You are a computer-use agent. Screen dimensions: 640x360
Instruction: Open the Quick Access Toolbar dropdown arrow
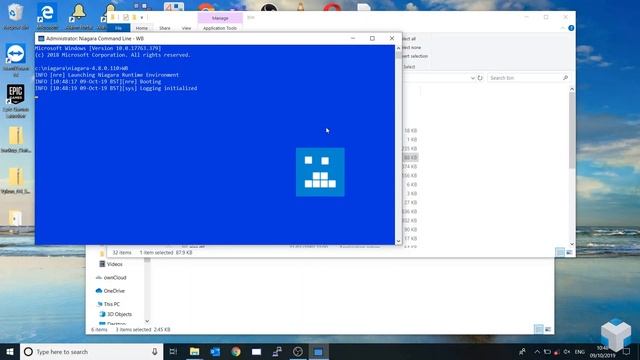[142, 18]
